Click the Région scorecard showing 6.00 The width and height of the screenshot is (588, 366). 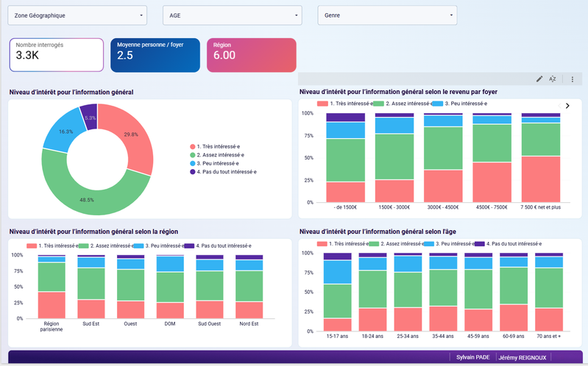click(x=252, y=55)
